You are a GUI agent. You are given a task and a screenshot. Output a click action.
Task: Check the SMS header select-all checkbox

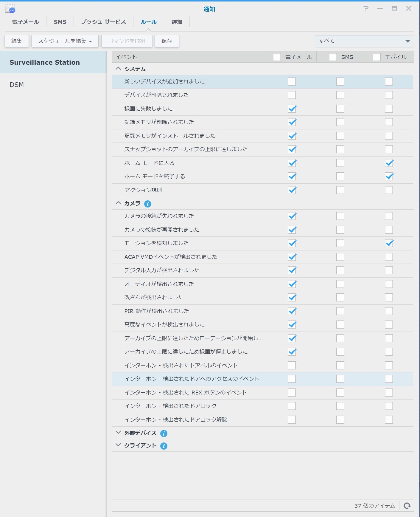click(333, 57)
